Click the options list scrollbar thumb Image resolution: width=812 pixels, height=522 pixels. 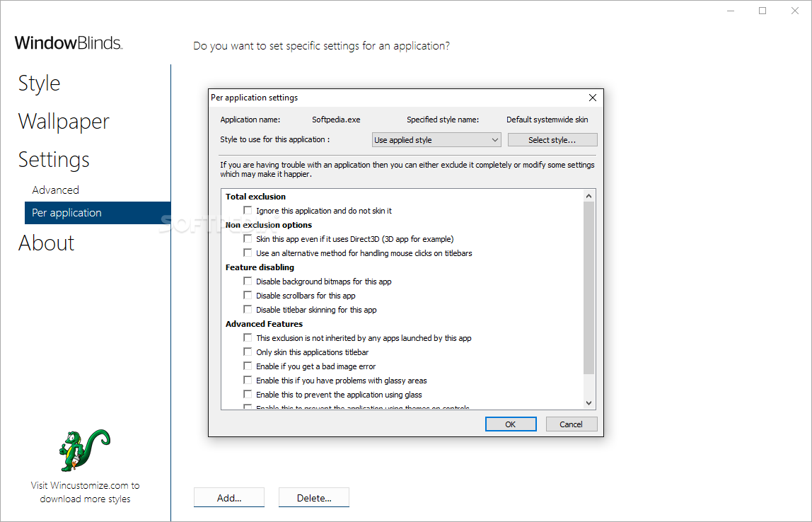(x=588, y=288)
